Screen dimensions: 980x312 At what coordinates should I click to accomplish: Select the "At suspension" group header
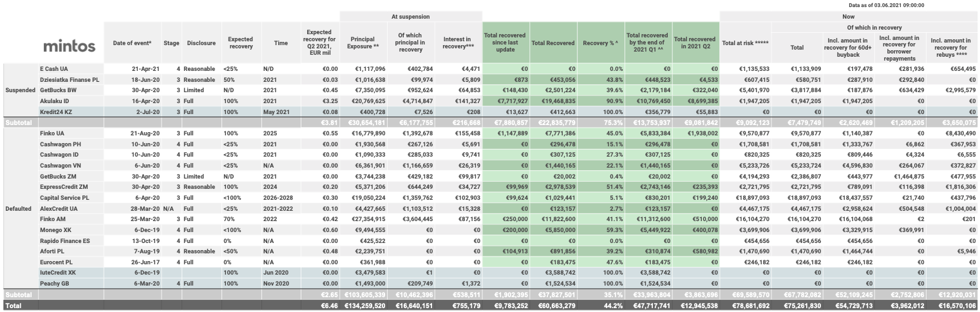pos(410,16)
